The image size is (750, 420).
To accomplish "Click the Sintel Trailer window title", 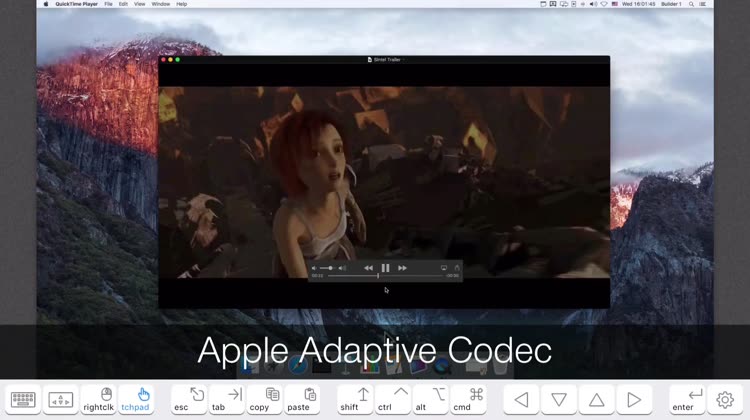I will (386, 60).
